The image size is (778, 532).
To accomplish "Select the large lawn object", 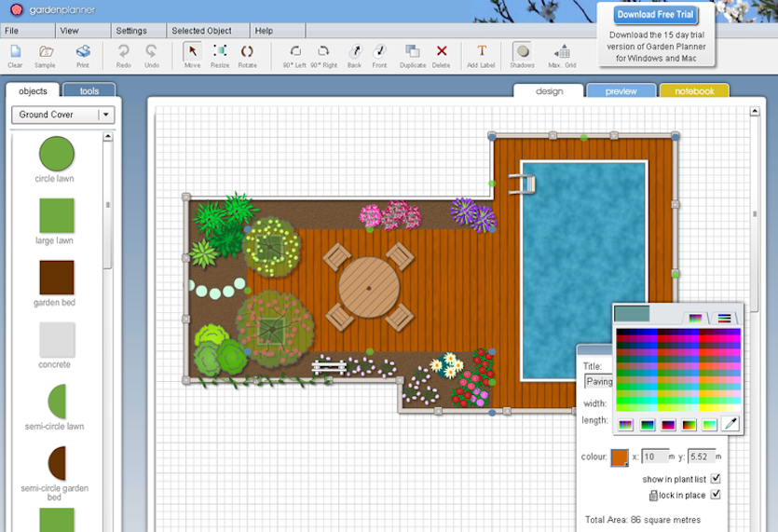I will click(x=57, y=215).
